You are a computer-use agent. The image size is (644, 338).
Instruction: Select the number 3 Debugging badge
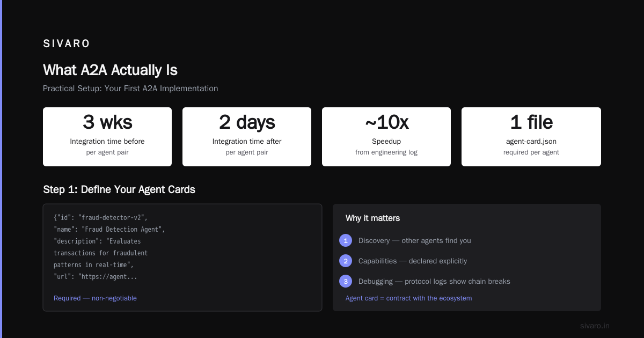[346, 281]
